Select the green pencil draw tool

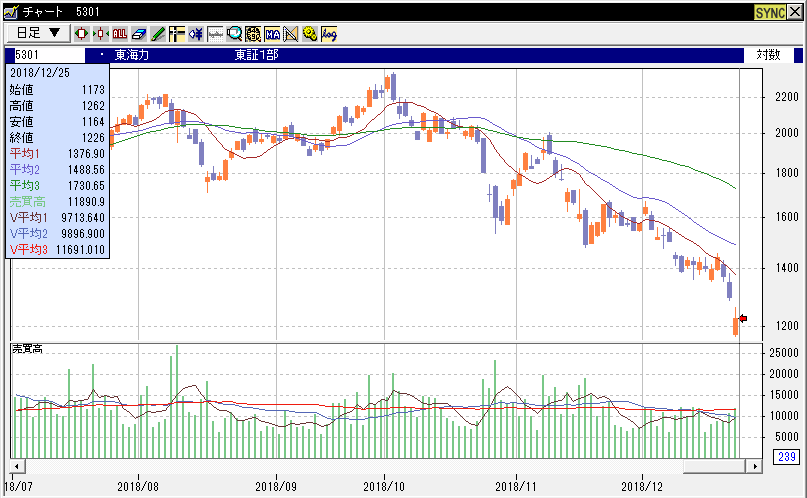[158, 33]
